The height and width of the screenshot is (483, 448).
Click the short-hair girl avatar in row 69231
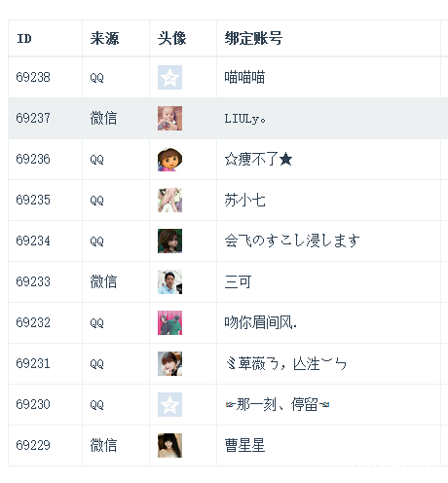tap(169, 363)
